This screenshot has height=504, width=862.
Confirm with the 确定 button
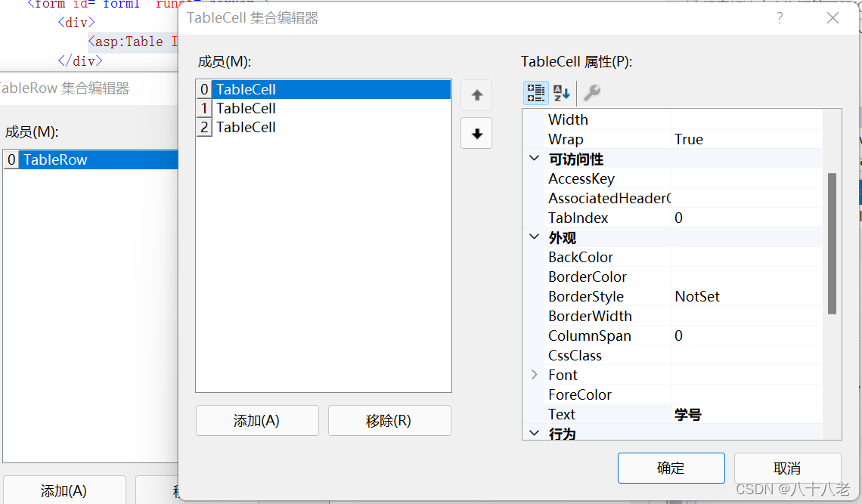pos(671,468)
